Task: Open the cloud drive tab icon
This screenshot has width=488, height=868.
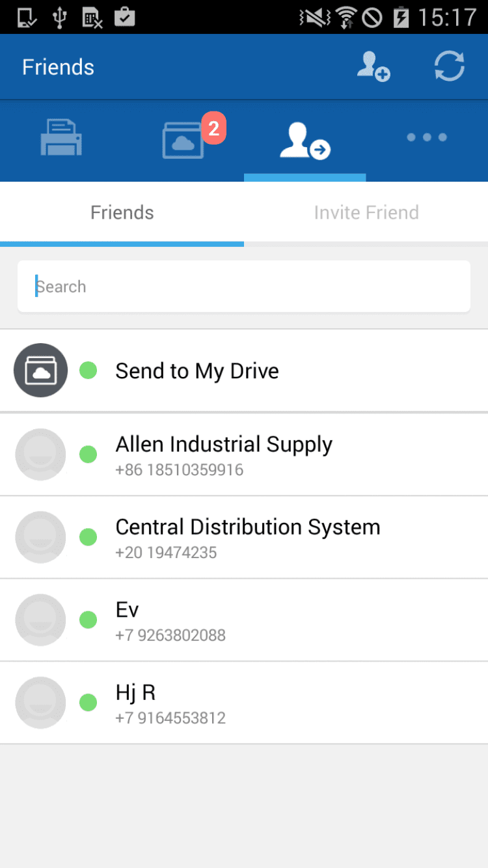Action: [x=183, y=141]
